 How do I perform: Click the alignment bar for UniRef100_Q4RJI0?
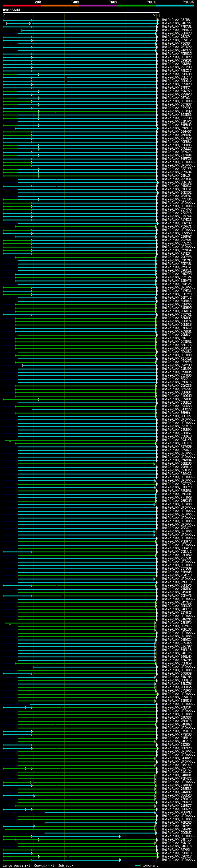pyautogui.click(x=87, y=846)
